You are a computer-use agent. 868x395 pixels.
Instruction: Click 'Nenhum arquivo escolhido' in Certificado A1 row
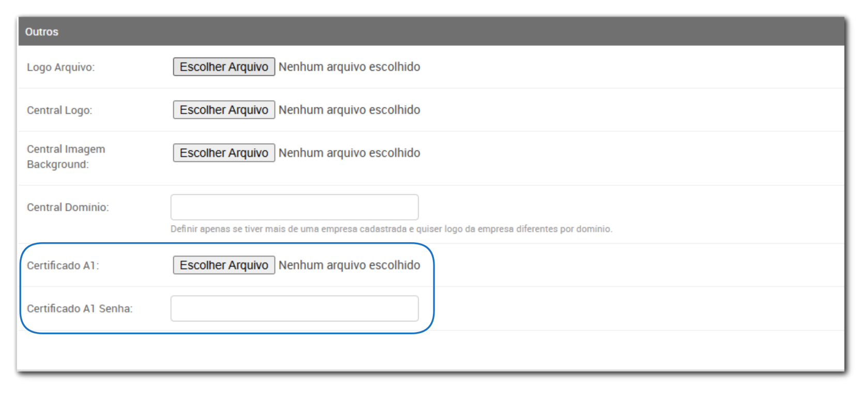(349, 265)
